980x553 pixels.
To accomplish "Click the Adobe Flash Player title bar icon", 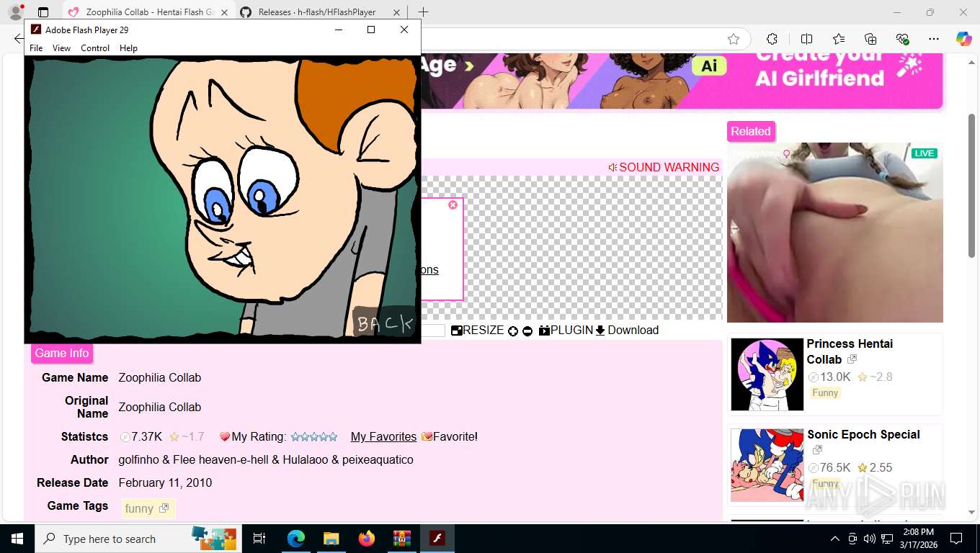I will coord(36,30).
